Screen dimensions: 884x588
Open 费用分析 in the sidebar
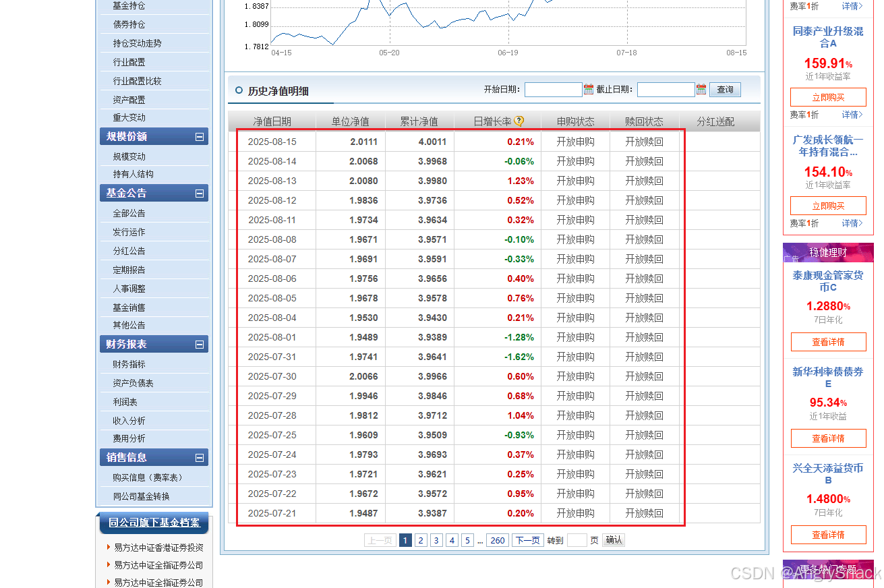(129, 438)
